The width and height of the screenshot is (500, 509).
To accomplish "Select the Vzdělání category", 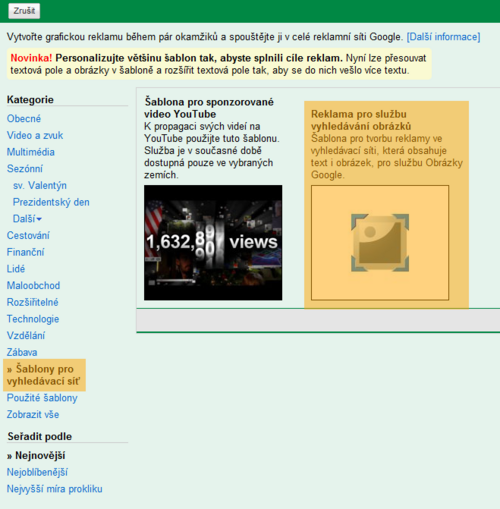I will pos(26,335).
